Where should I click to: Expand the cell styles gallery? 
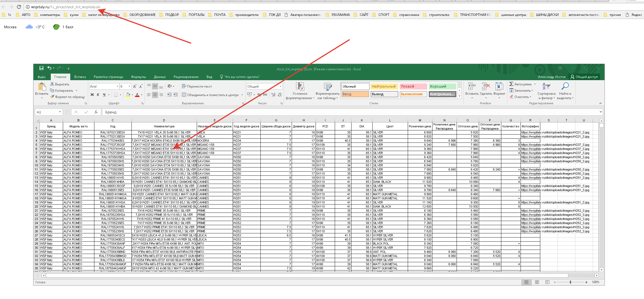[460, 96]
